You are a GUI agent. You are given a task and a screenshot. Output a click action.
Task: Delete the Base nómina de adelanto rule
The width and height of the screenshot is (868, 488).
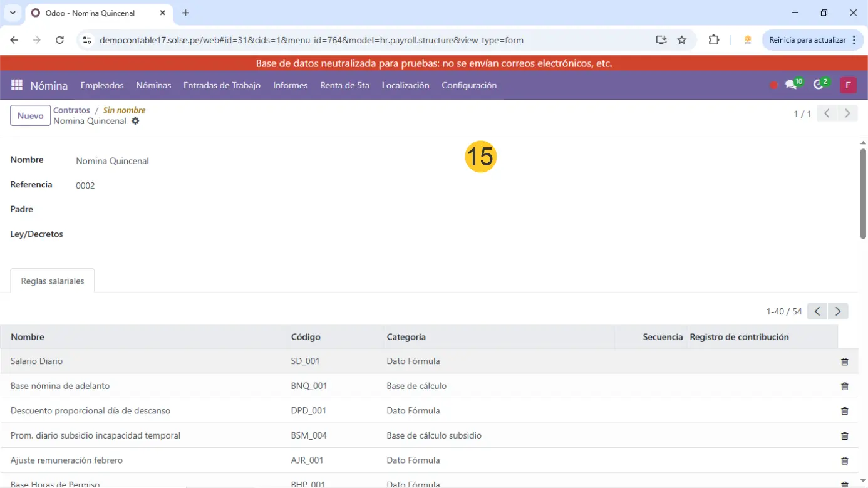pos(844,387)
